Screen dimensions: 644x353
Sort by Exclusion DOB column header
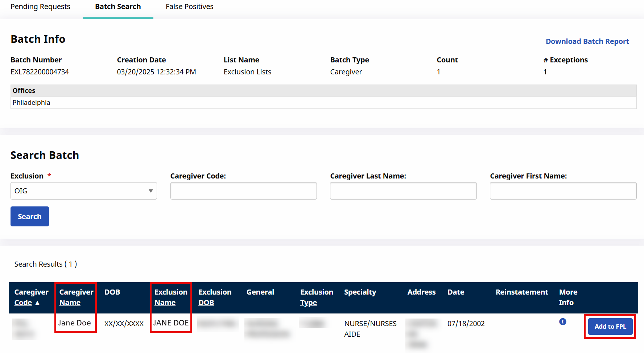pyautogui.click(x=215, y=297)
